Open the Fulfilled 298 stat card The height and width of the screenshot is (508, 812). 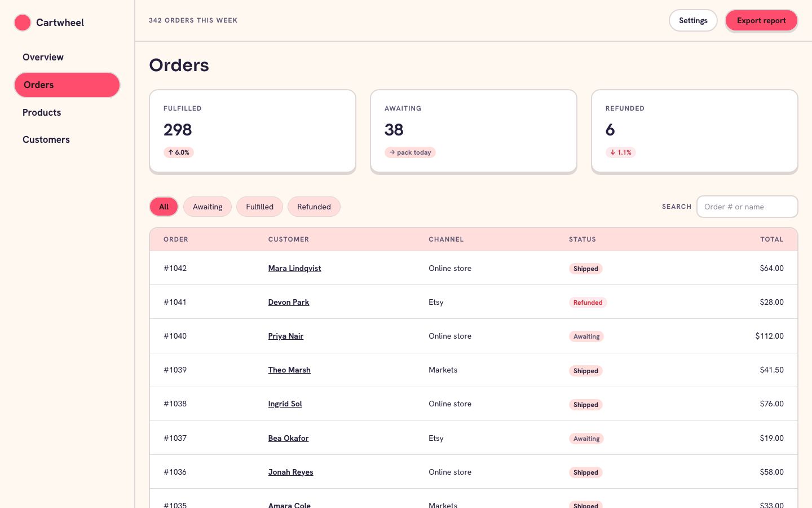[253, 131]
